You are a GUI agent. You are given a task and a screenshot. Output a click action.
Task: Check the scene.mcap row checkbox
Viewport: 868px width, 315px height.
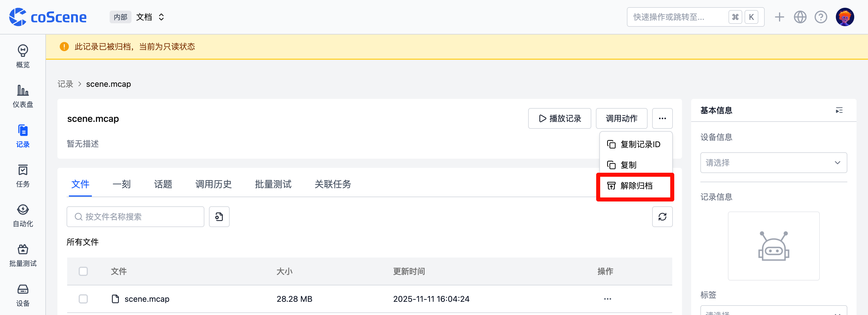(x=83, y=299)
